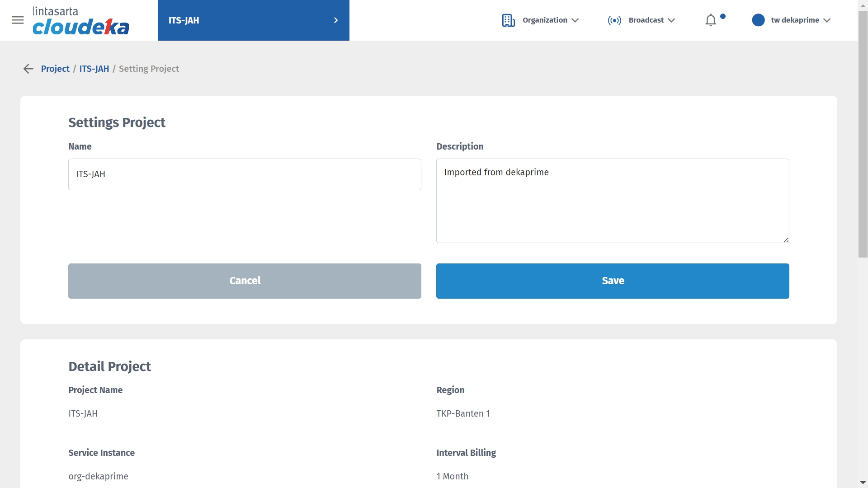Open the ITS-JAH breadcrumb link
868x488 pixels.
(94, 69)
